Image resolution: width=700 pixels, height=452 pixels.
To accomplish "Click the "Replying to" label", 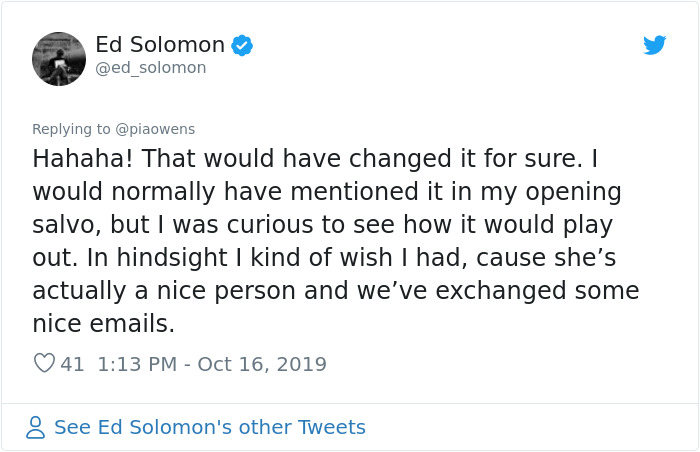I will [72, 129].
